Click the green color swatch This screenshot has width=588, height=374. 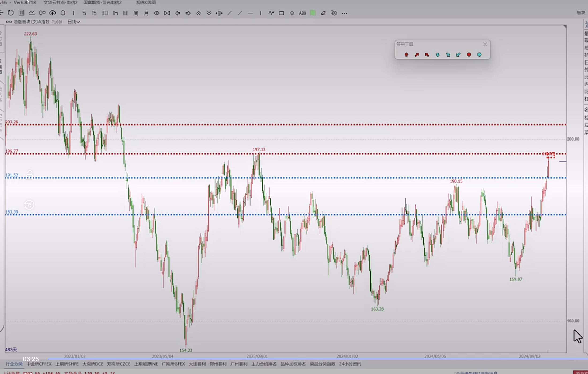(313, 13)
